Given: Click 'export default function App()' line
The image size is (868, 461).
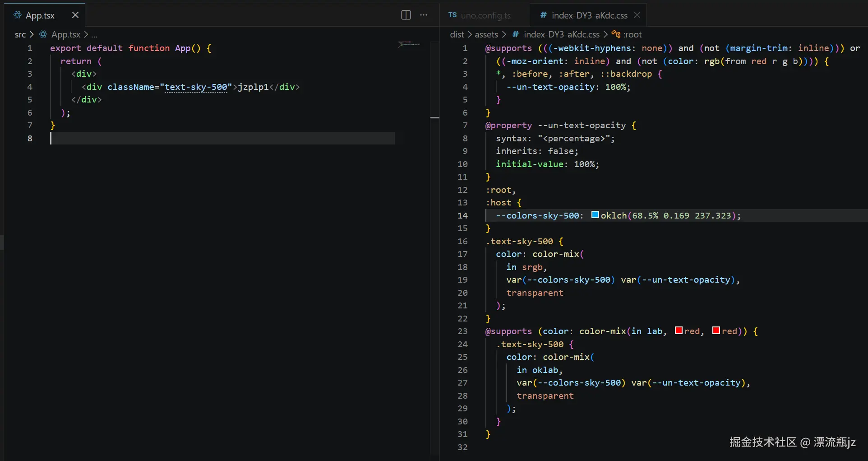Looking at the screenshot, I should coord(130,48).
